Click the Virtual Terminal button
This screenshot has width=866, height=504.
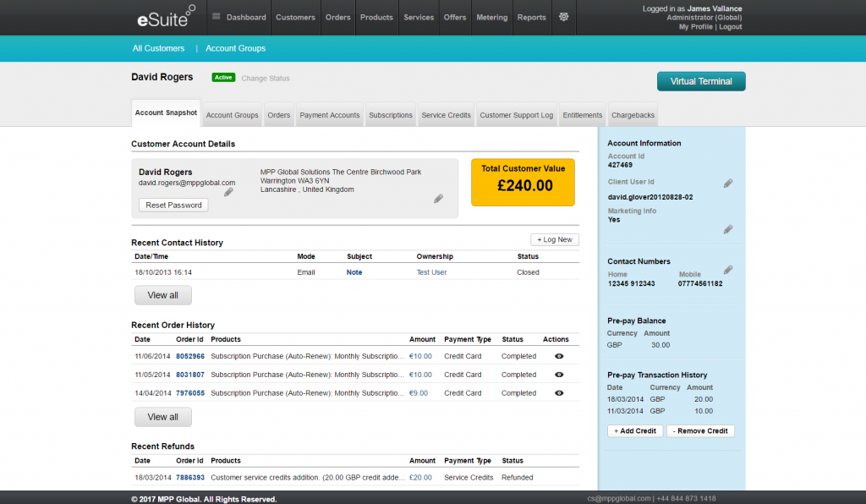tap(701, 81)
